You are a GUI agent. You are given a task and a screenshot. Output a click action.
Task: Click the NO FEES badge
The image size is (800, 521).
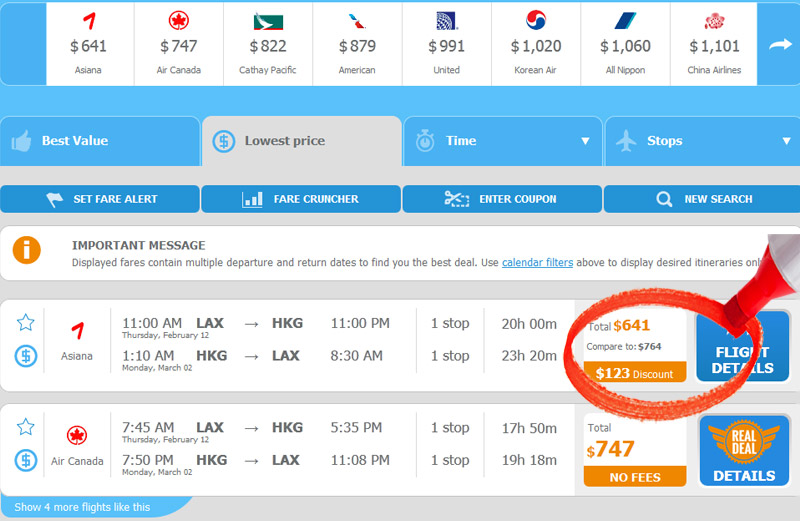635,477
